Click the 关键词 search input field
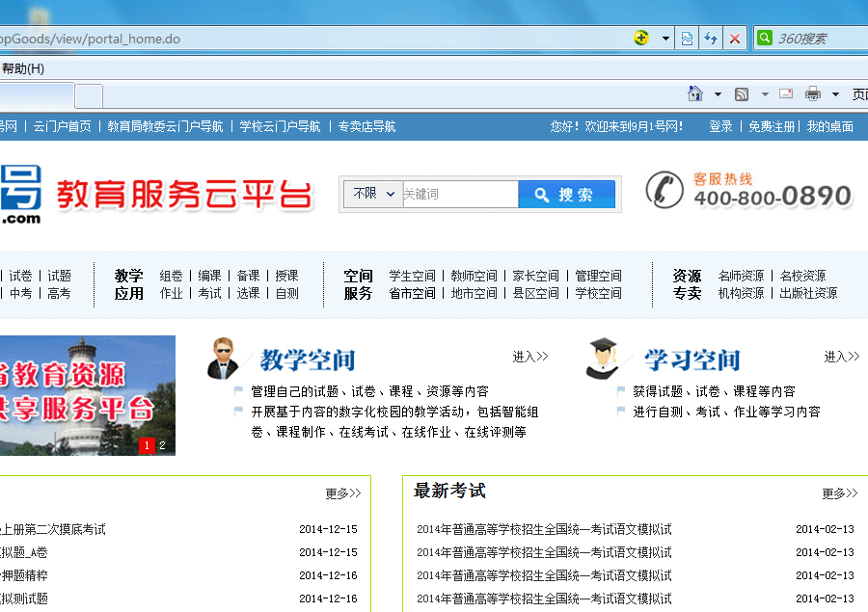Viewport: 868px width, 612px height. (x=459, y=194)
